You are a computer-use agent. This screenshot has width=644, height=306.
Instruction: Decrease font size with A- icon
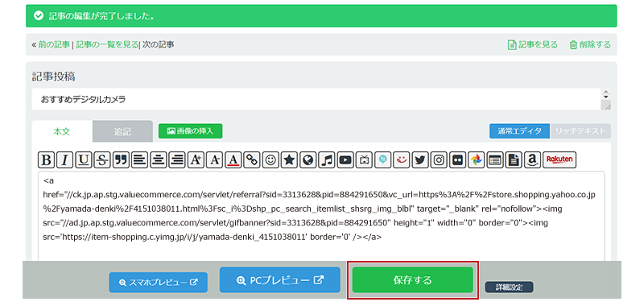click(214, 160)
